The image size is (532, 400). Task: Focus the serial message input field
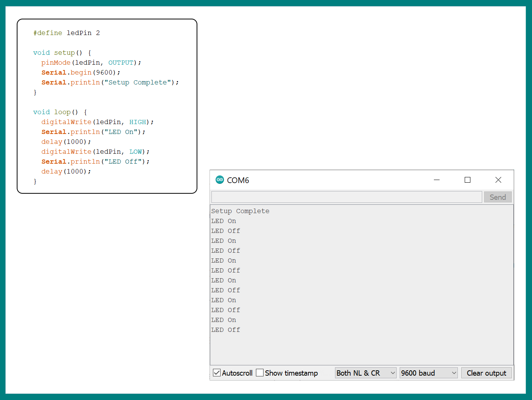click(x=347, y=197)
